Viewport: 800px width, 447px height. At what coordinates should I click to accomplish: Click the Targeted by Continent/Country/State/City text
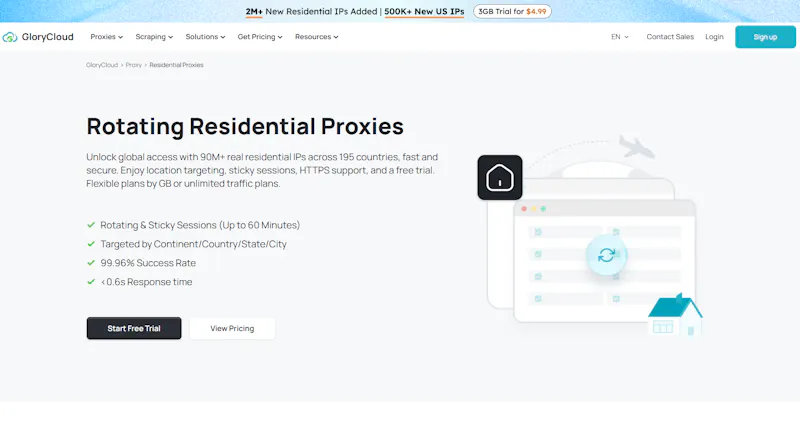193,244
